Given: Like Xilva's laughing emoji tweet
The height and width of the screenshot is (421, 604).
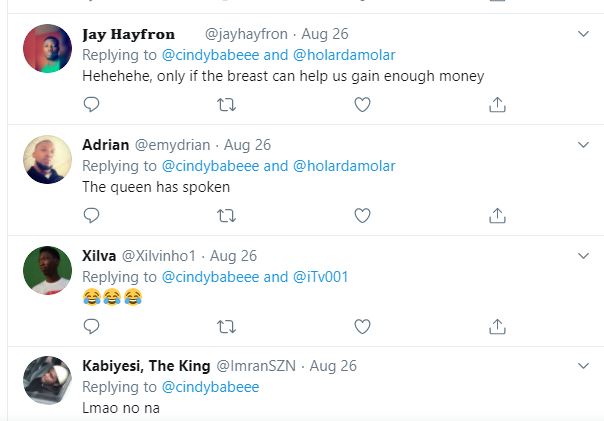Looking at the screenshot, I should [363, 325].
